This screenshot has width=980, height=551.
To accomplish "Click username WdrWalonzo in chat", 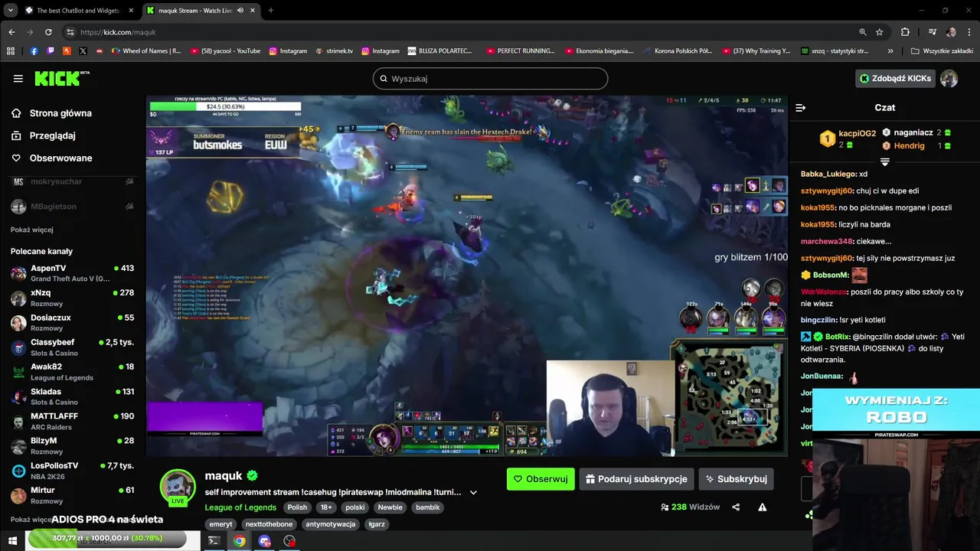I will click(x=825, y=292).
